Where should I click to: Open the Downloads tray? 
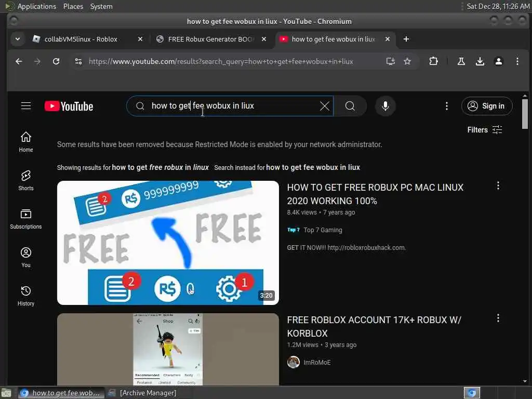click(x=480, y=61)
